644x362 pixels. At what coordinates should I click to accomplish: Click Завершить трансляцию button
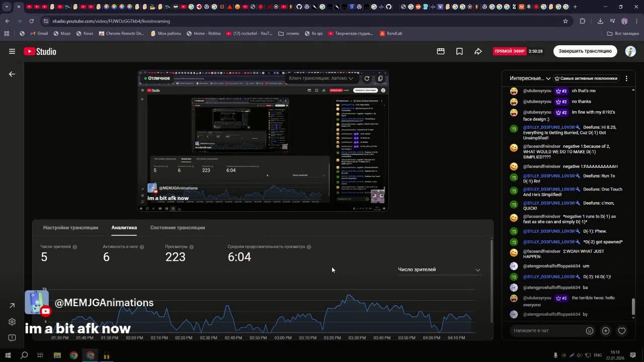click(585, 51)
